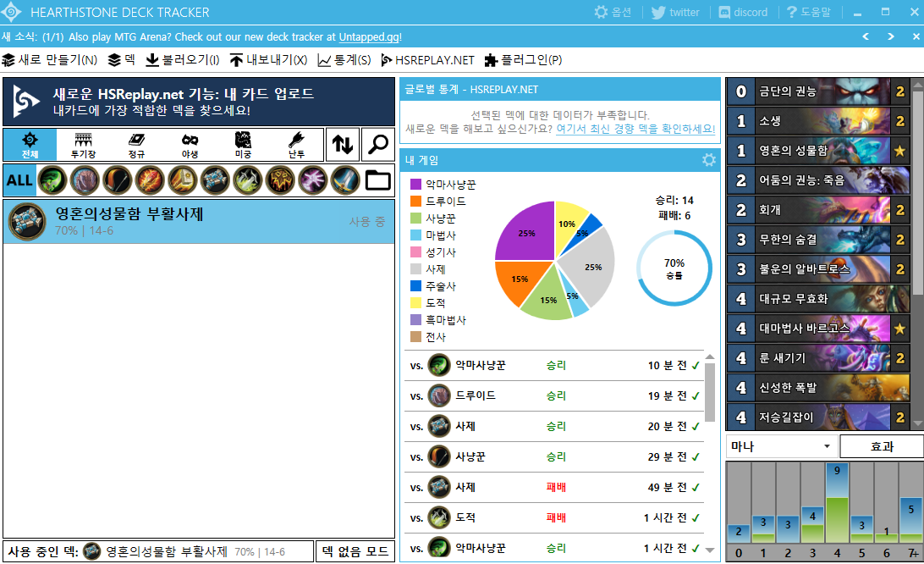This screenshot has height=564, width=924.
Task: Select lost game vs. 도적
Action: 554,518
